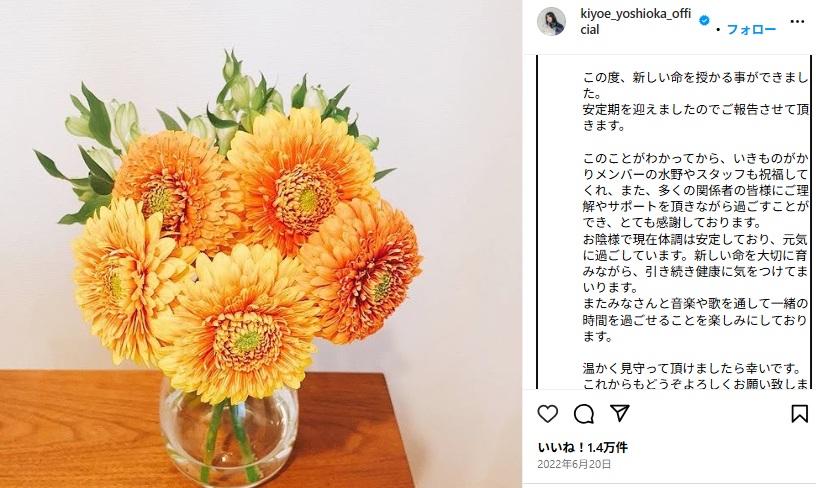Share the post via paper plane icon
This screenshot has height=488, width=816.
pyautogui.click(x=620, y=414)
